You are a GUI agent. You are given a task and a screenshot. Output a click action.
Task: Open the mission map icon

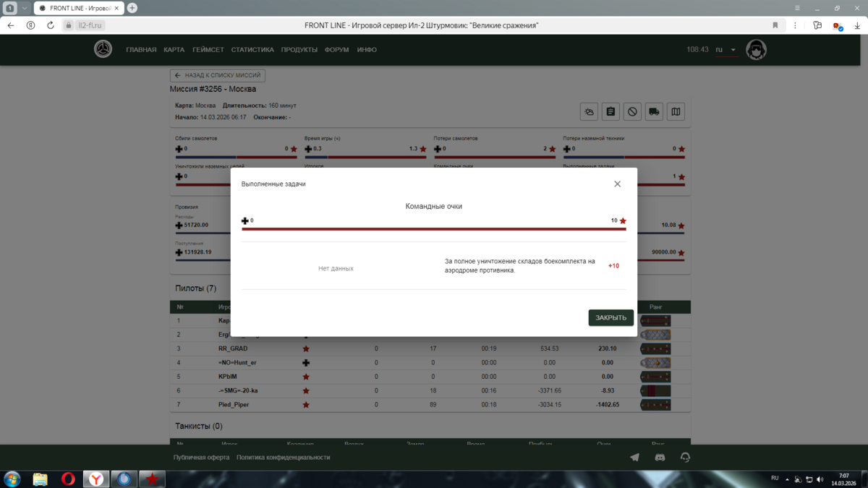676,112
